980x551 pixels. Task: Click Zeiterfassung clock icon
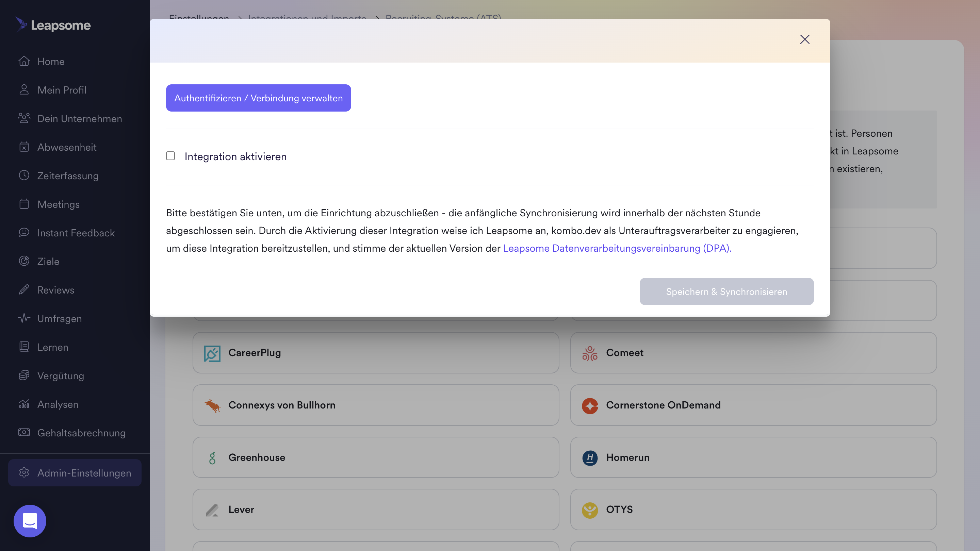(24, 175)
